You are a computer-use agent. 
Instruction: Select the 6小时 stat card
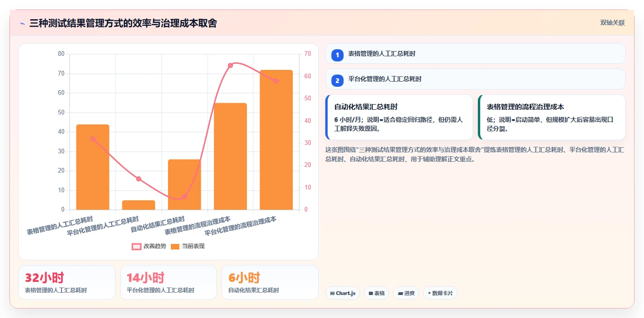270,282
